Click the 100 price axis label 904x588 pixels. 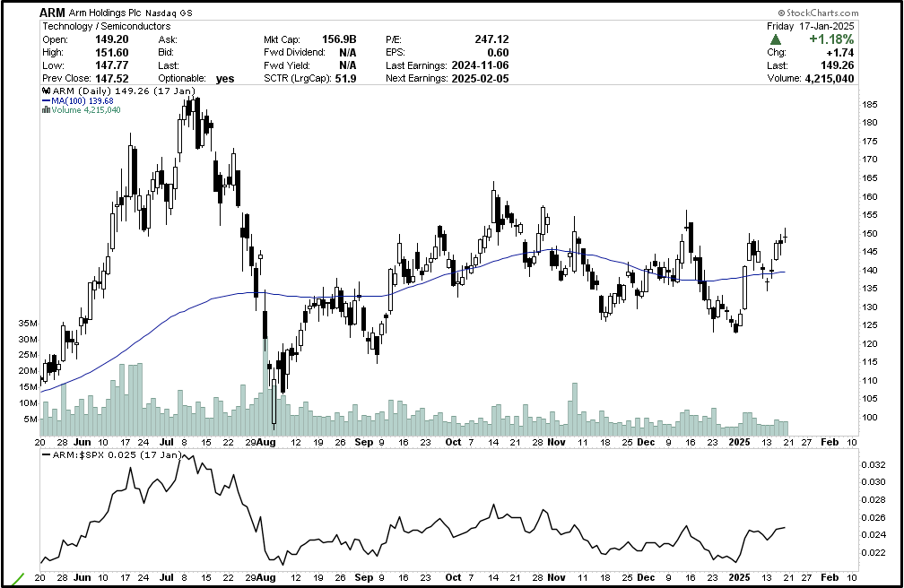click(871, 418)
